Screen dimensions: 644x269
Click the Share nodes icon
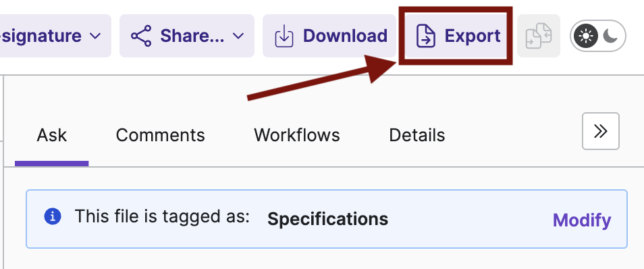(x=141, y=36)
